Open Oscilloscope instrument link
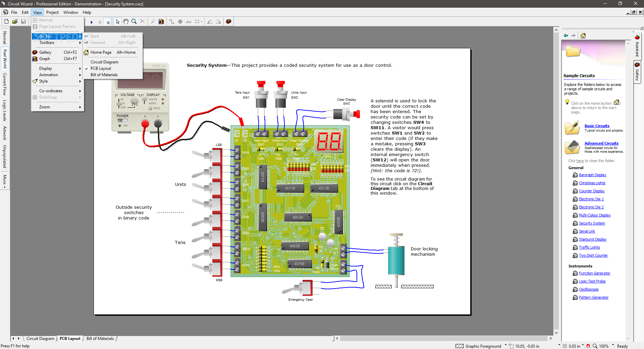 pos(589,289)
